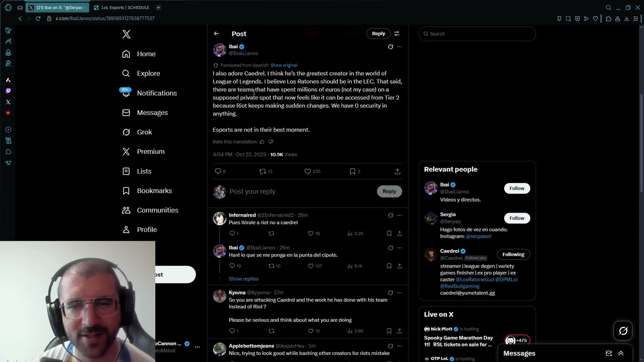Open account menu dots near bottom left
This screenshot has width=644, height=362.
(x=197, y=347)
